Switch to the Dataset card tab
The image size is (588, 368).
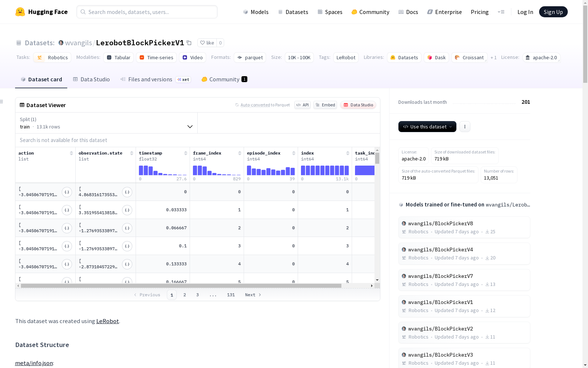point(41,79)
